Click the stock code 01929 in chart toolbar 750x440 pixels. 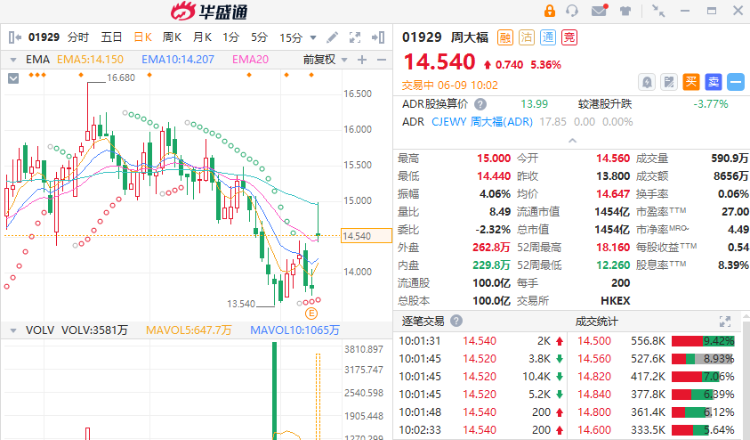[44, 37]
